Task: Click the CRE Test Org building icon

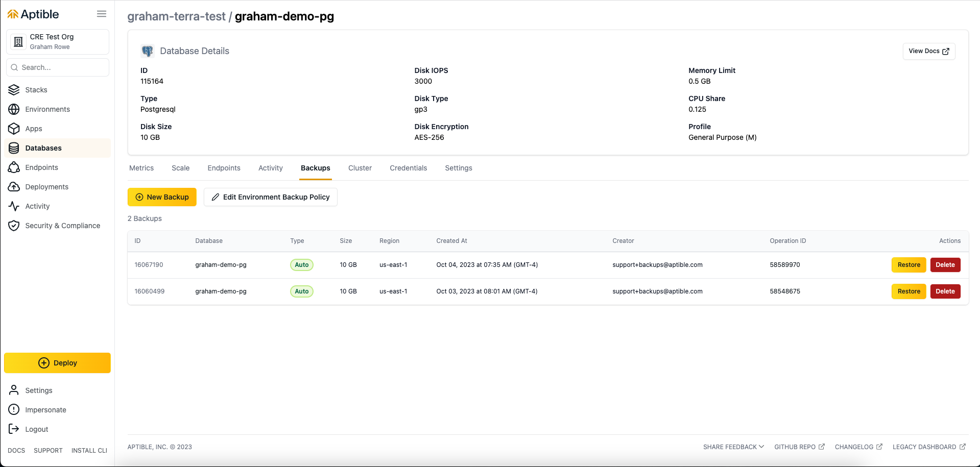Action: pyautogui.click(x=18, y=42)
